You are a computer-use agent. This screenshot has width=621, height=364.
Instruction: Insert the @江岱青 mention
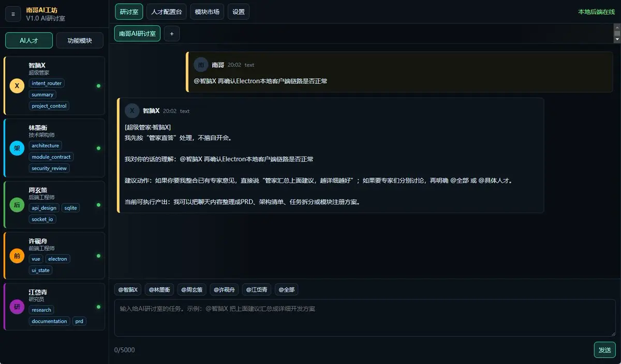pyautogui.click(x=257, y=290)
